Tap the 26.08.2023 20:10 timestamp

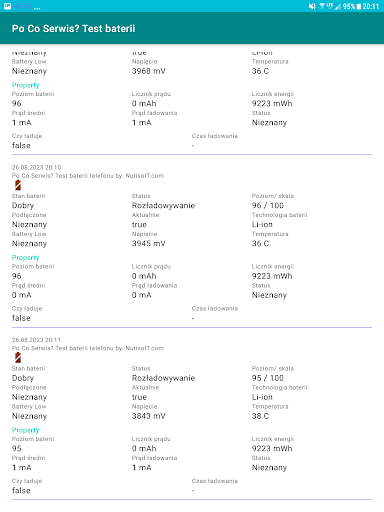36,167
